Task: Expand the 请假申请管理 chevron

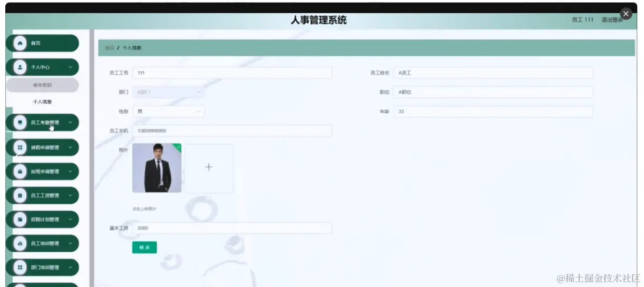Action: click(x=71, y=147)
